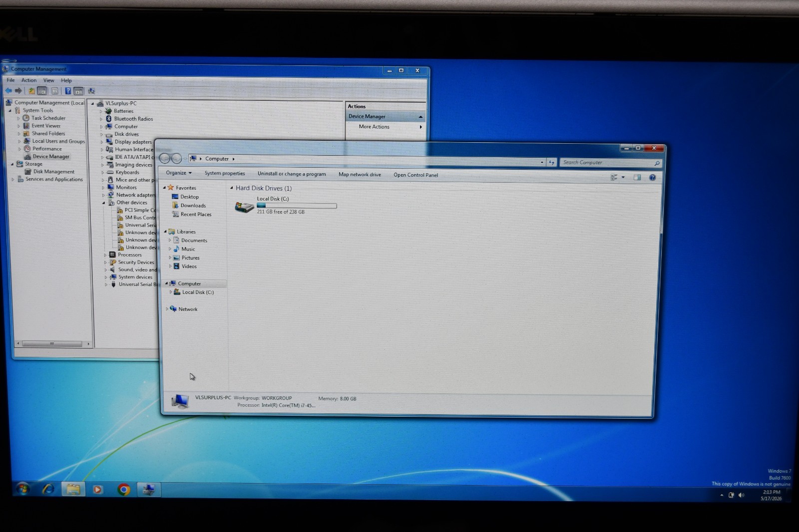The height and width of the screenshot is (532, 799).
Task: Collapse the Storage tree node
Action: click(12, 164)
